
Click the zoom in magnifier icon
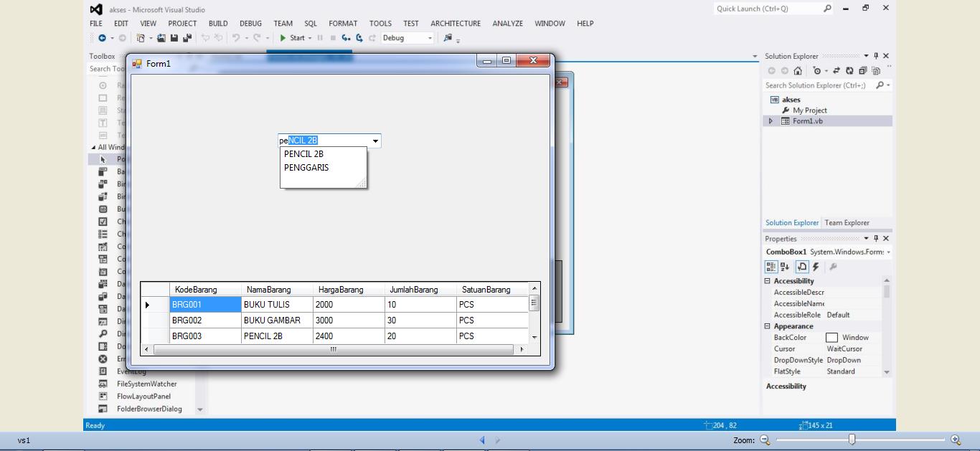click(956, 440)
